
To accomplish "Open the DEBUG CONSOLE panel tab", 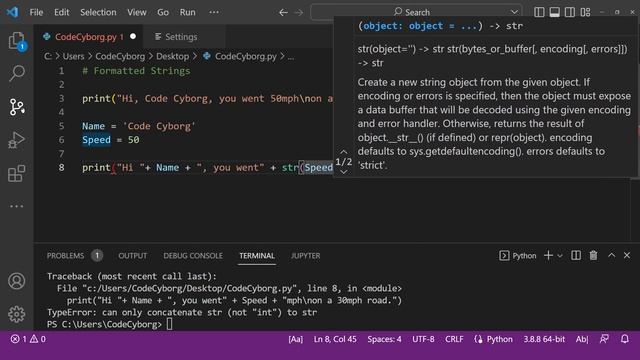I will [x=193, y=256].
